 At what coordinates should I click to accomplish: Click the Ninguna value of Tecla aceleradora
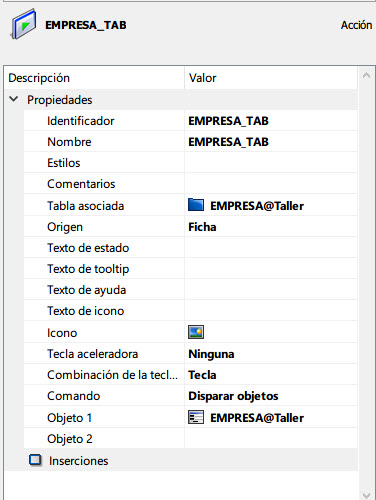click(x=211, y=354)
